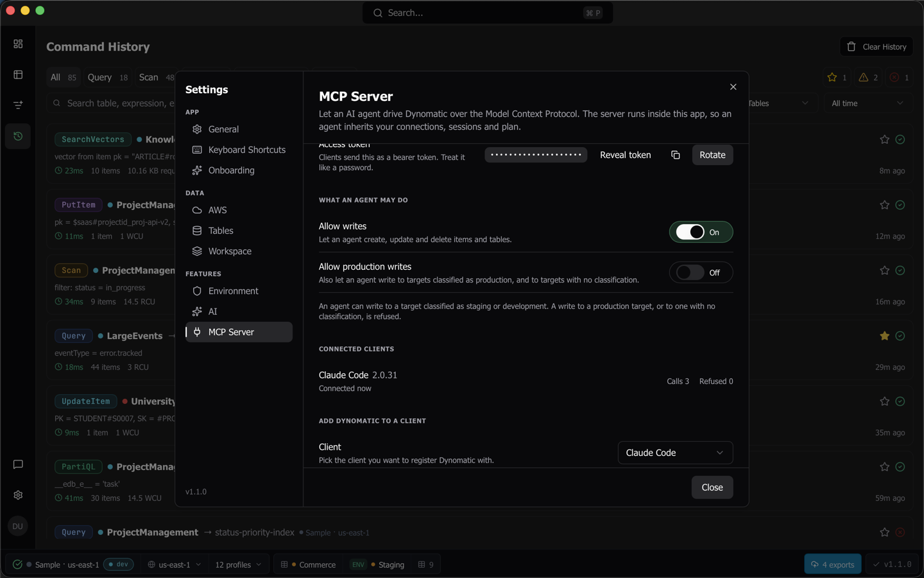Open the Workspace settings section

(x=239, y=251)
